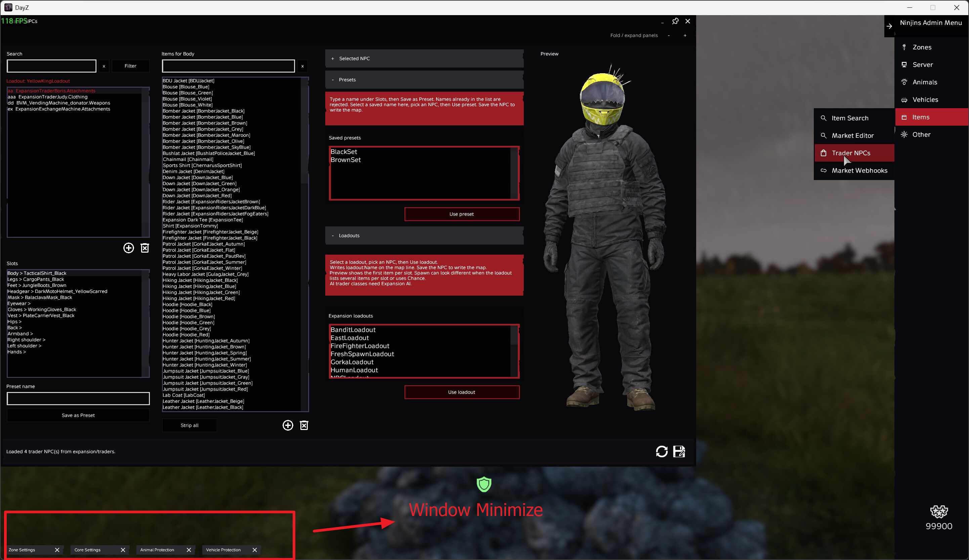Expand all panels with the plus button
Screen dimensions: 969x560
point(685,35)
